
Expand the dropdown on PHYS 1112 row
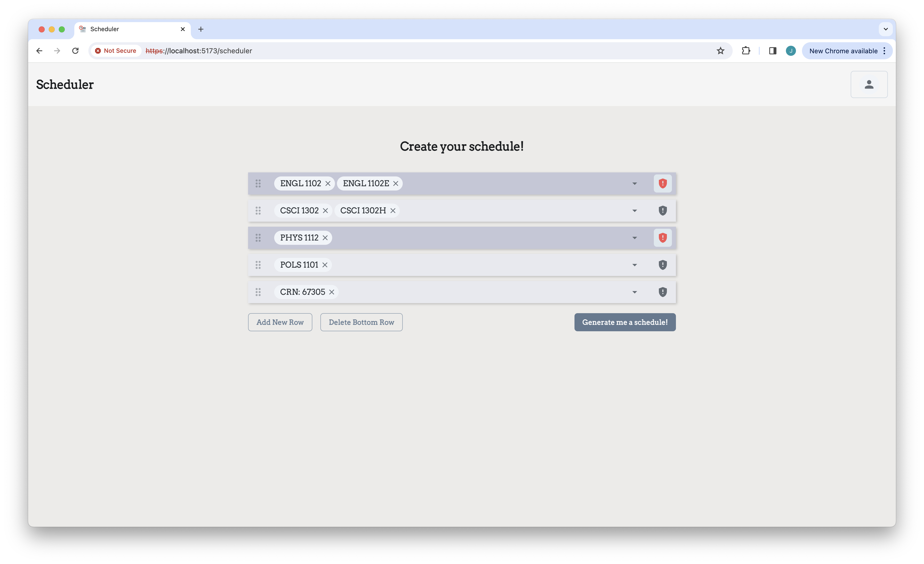[x=634, y=238]
